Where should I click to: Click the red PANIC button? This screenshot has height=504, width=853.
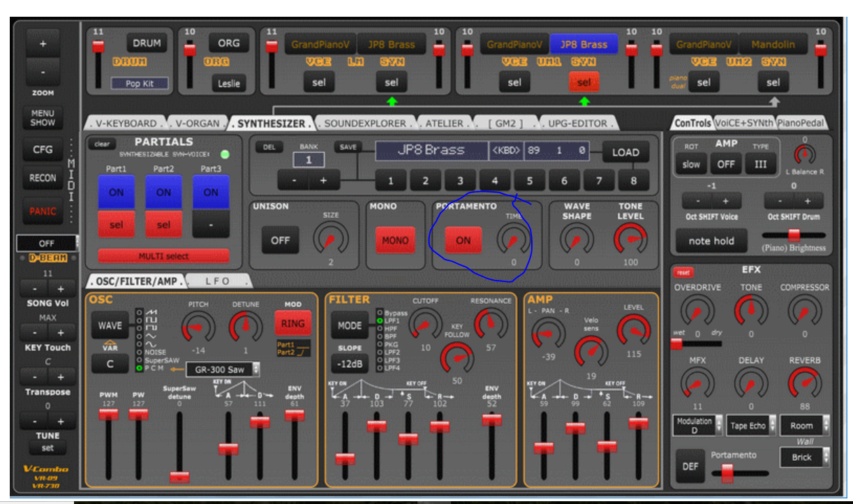click(x=43, y=211)
